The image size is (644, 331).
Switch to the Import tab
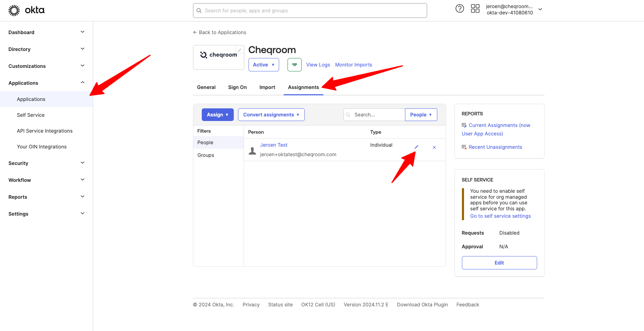pos(267,87)
